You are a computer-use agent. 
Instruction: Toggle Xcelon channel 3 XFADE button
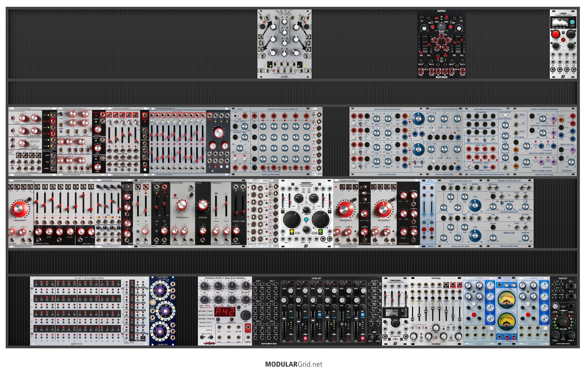[x=320, y=315]
